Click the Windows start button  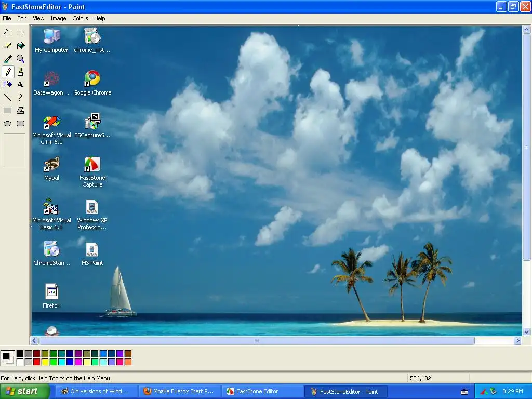point(24,391)
